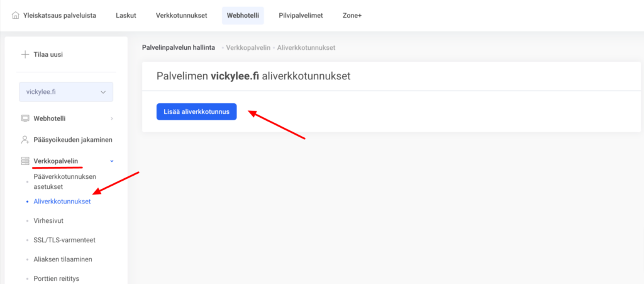Click the Palvelinpalvelun hallinta breadcrumb

[x=179, y=48]
